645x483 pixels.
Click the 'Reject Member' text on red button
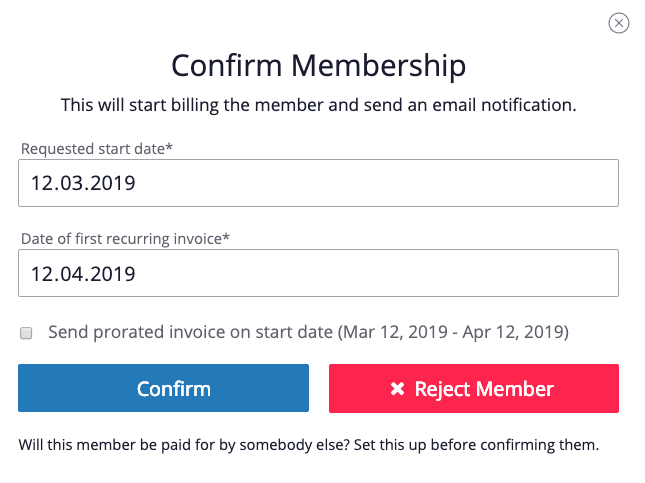(484, 389)
